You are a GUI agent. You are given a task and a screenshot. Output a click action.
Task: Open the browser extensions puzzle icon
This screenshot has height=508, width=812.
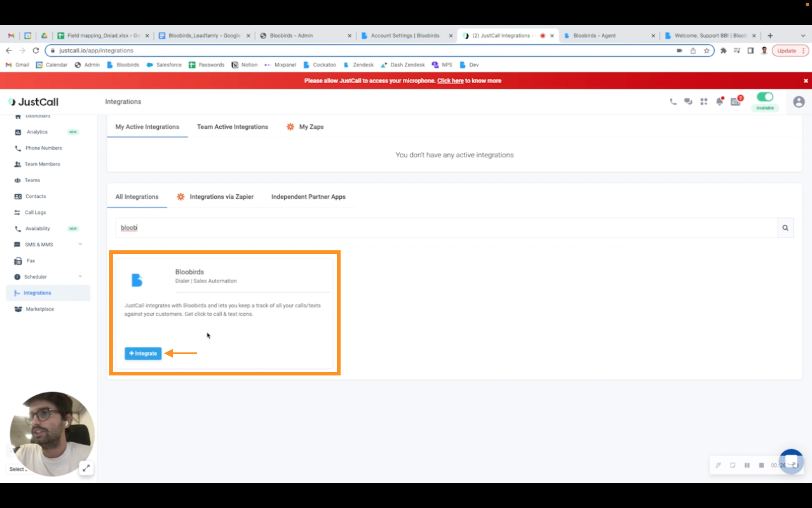coord(723,51)
